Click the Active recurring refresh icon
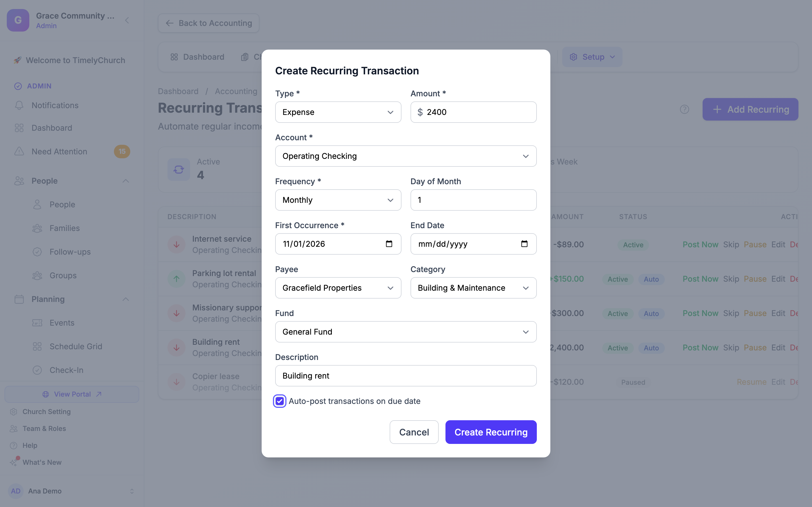Viewport: 812px width, 507px height. pos(179,169)
